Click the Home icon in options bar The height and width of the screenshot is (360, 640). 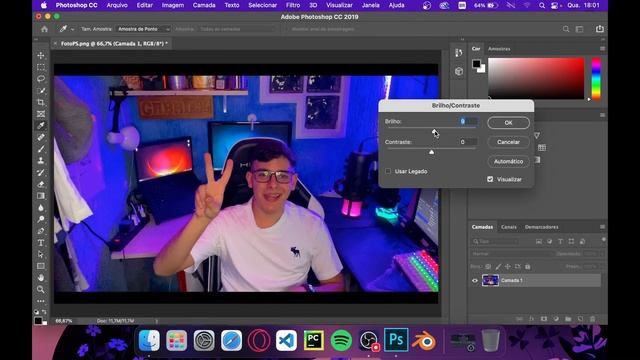click(44, 29)
